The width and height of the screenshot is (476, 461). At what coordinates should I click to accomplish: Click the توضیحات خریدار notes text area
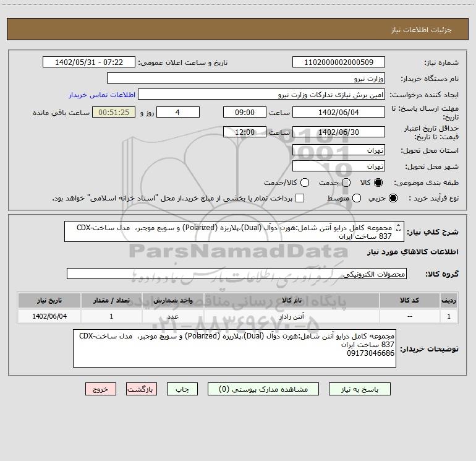[x=234, y=348]
